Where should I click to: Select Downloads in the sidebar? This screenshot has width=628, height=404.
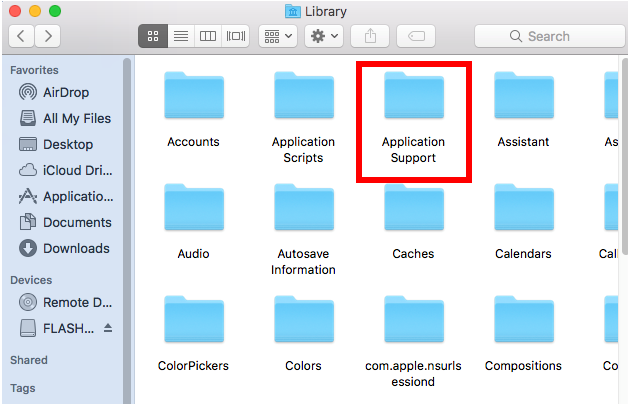click(64, 249)
